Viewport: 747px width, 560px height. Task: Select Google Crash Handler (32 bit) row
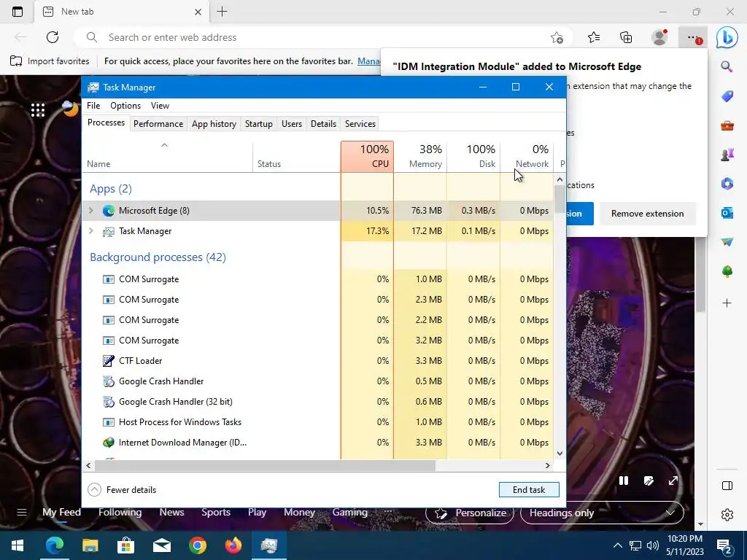click(x=317, y=402)
